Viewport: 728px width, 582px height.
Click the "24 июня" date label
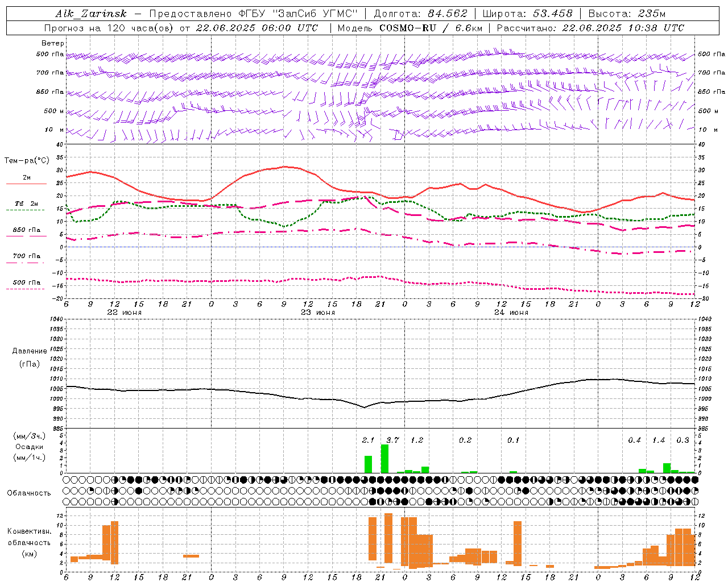511,313
